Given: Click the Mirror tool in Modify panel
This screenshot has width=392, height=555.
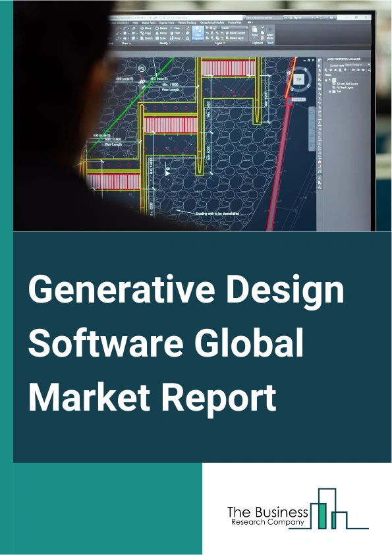Looking at the screenshot, I should pyautogui.click(x=161, y=33).
